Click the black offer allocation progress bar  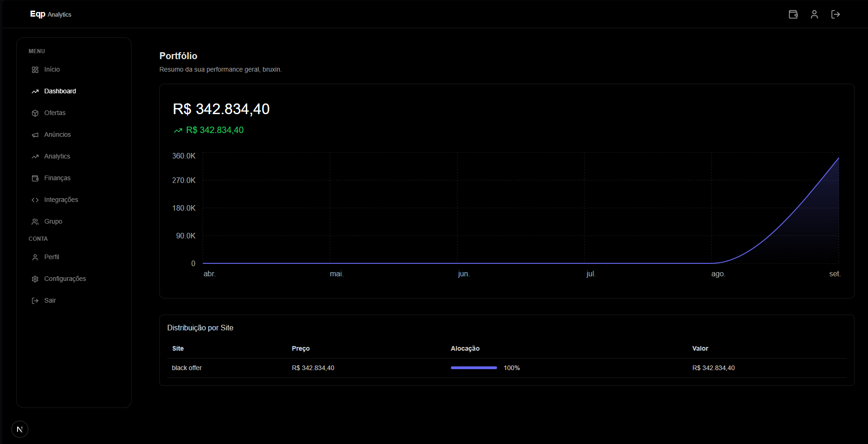(x=474, y=368)
